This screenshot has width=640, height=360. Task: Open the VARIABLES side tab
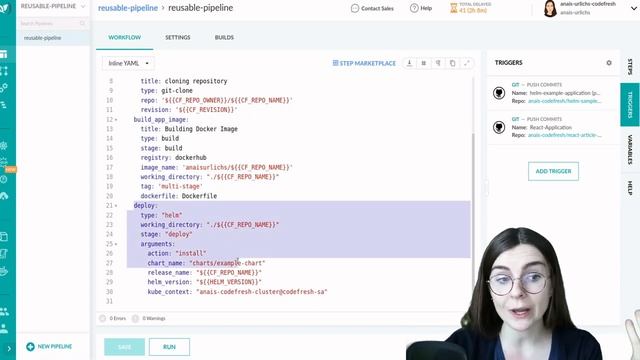pos(630,149)
